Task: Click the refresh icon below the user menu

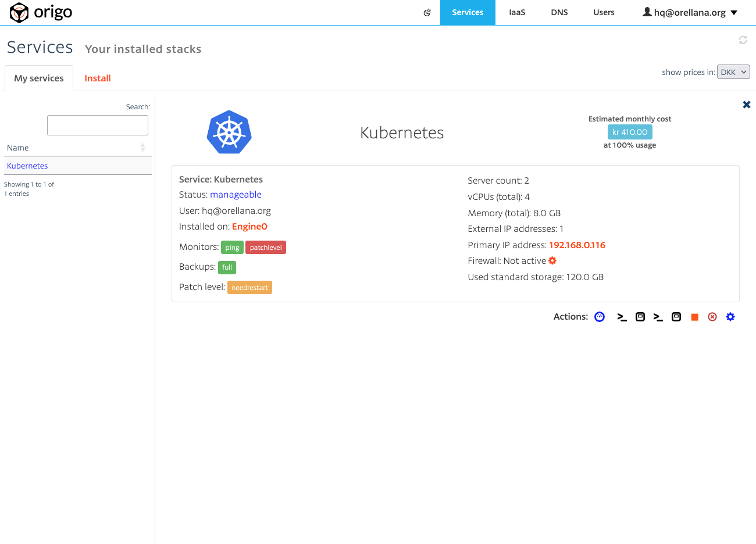Action: pyautogui.click(x=743, y=40)
